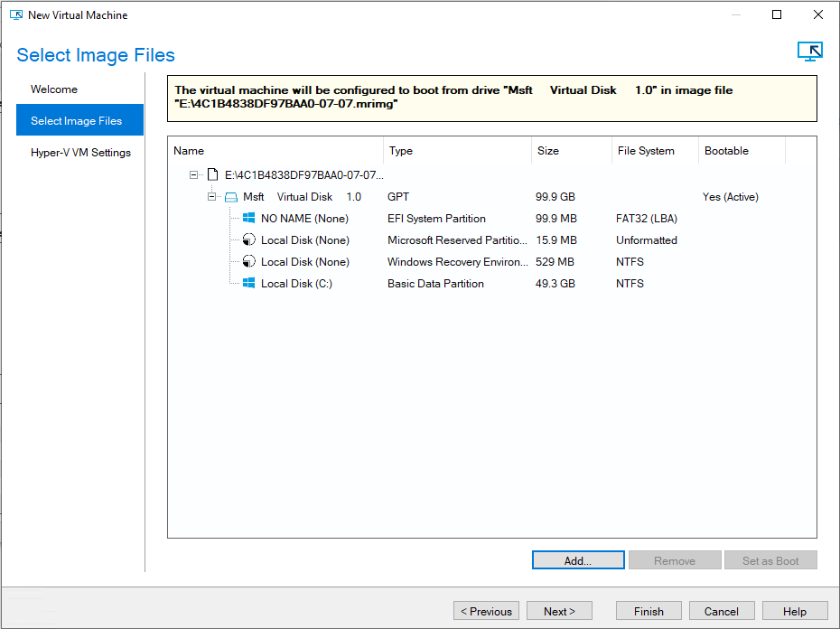Open the Welcome step in sidebar
The height and width of the screenshot is (629, 840).
pos(54,89)
